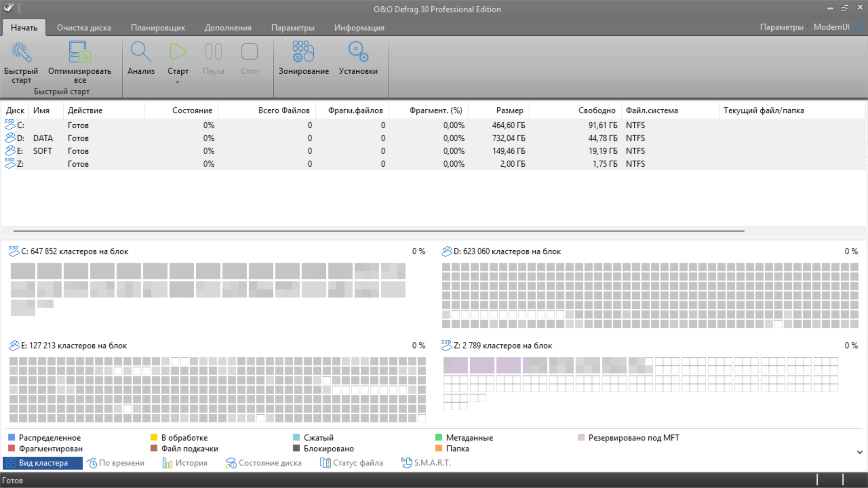Click the Optimize All icon

(x=80, y=52)
